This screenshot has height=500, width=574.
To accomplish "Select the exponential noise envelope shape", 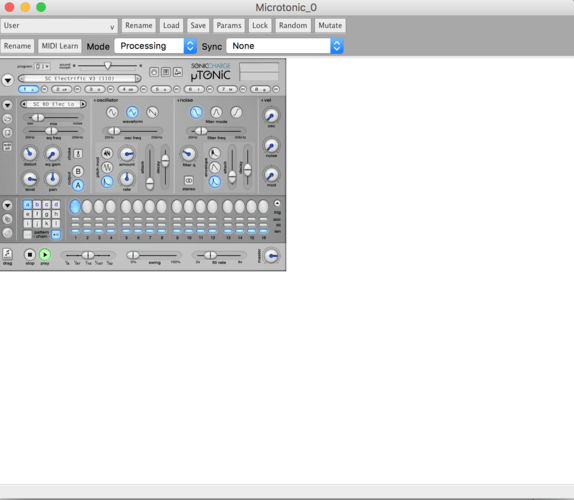I will (x=215, y=153).
